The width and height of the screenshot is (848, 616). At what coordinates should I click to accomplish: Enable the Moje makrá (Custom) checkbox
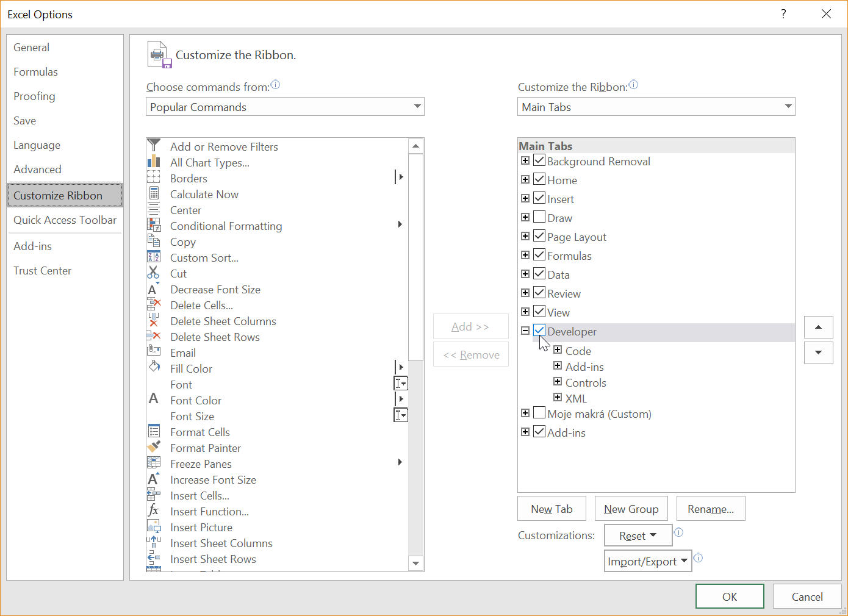click(539, 413)
